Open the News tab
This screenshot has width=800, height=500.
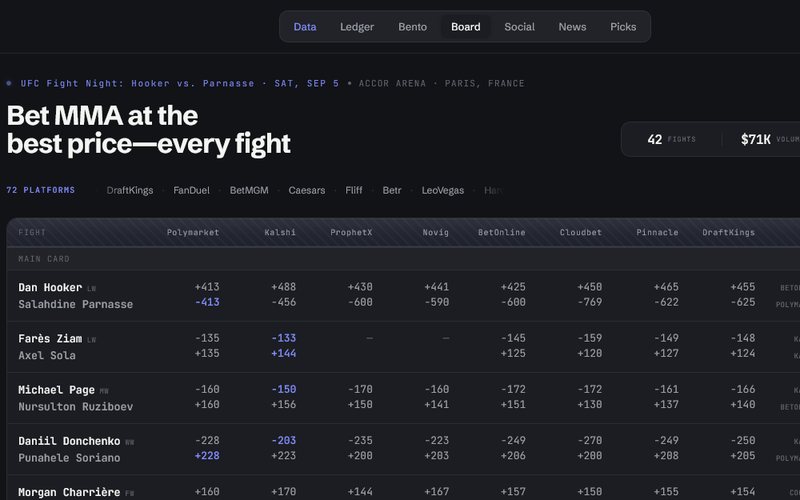[x=572, y=27]
